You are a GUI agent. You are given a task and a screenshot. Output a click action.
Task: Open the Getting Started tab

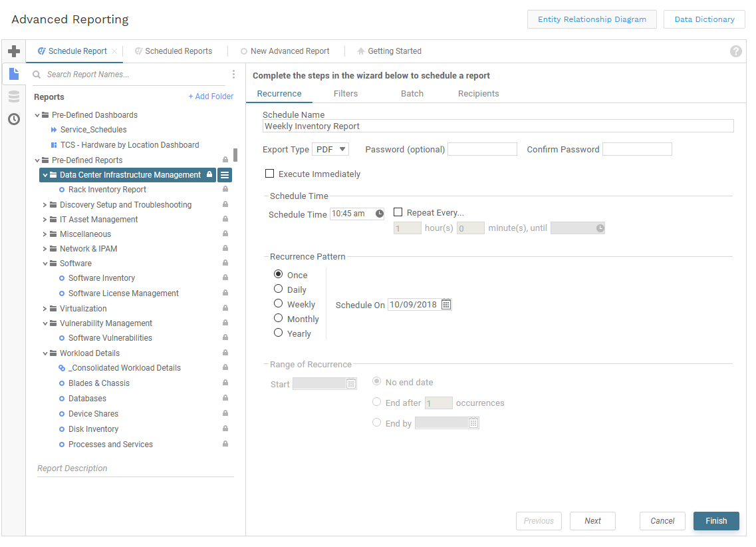click(390, 51)
